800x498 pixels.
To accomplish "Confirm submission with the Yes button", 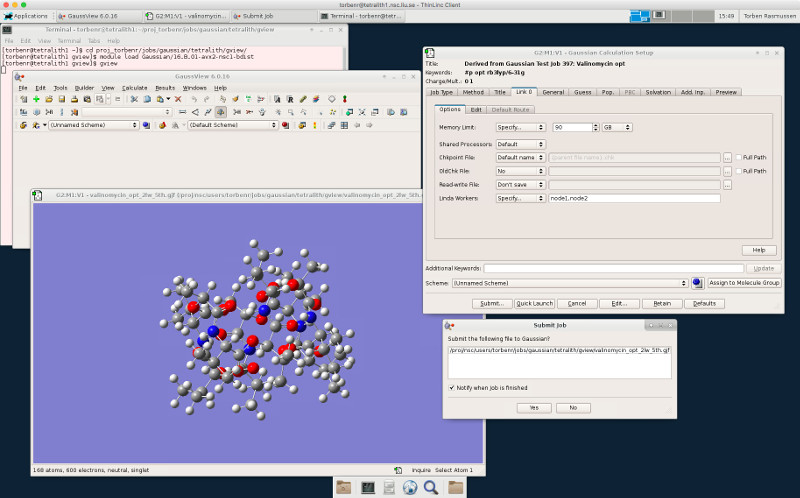I will pyautogui.click(x=533, y=407).
